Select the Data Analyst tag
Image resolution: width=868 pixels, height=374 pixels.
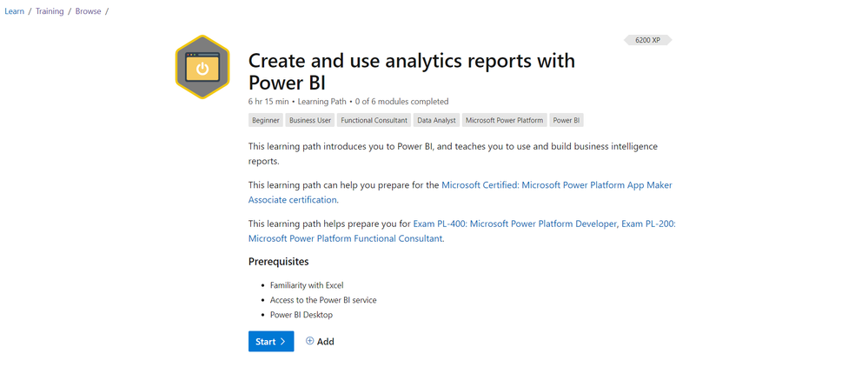(437, 120)
